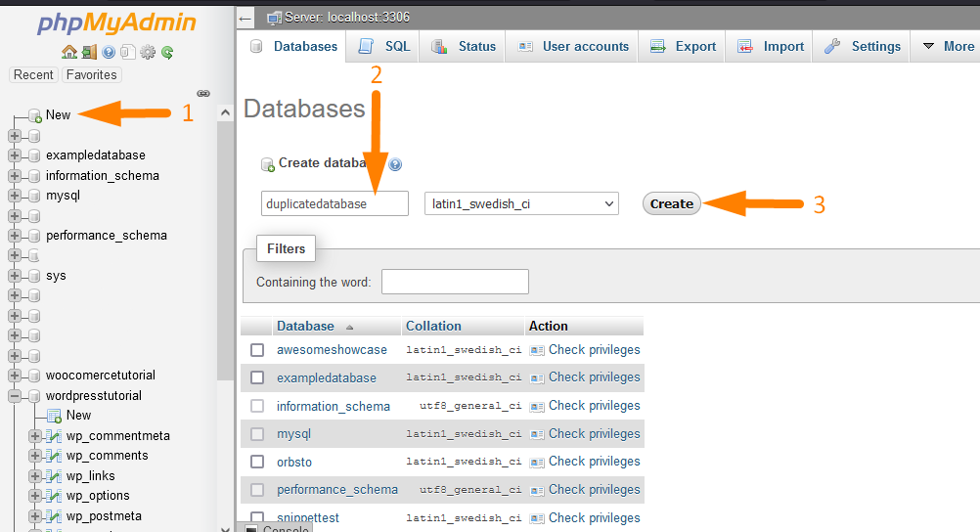Expand the mysql tree node
Image resolution: width=980 pixels, height=532 pixels.
[x=15, y=196]
